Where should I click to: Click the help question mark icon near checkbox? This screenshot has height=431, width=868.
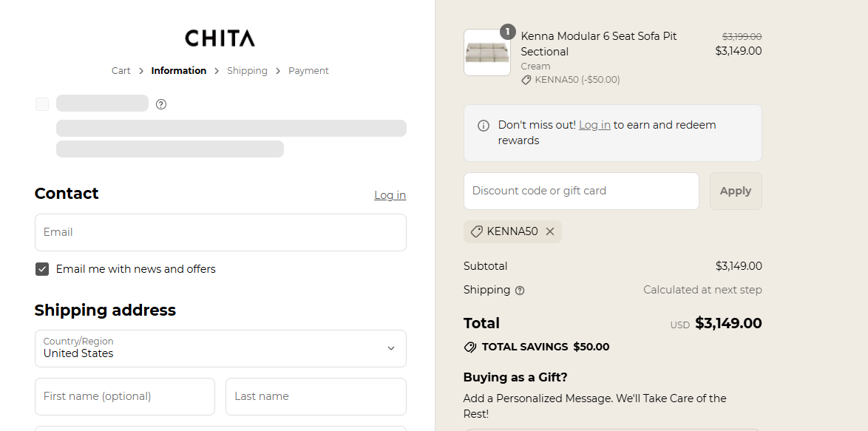click(161, 104)
